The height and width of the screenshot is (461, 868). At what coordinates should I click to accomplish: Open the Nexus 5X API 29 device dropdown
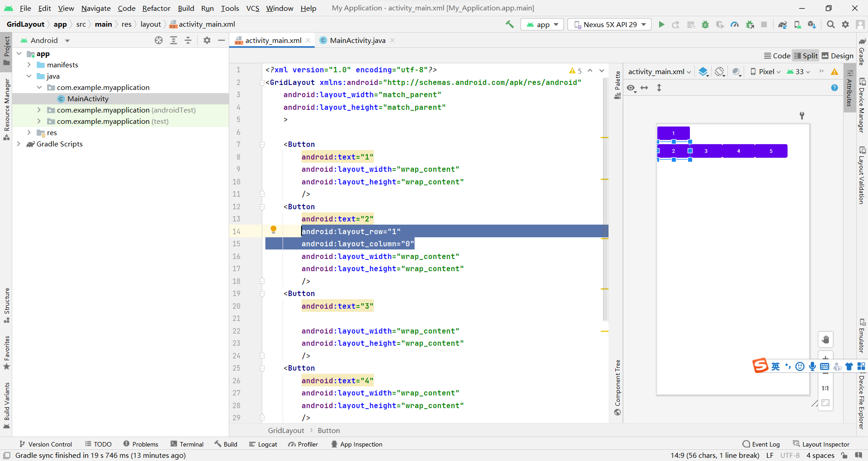(609, 24)
